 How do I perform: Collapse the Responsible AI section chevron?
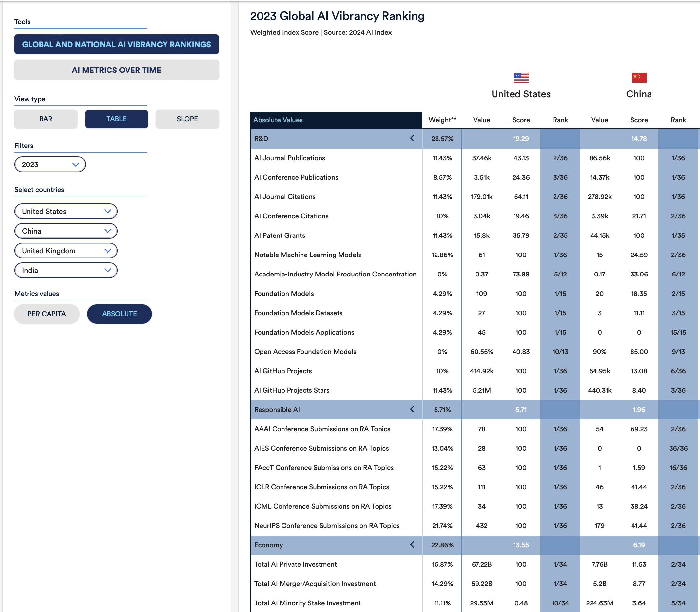(412, 409)
